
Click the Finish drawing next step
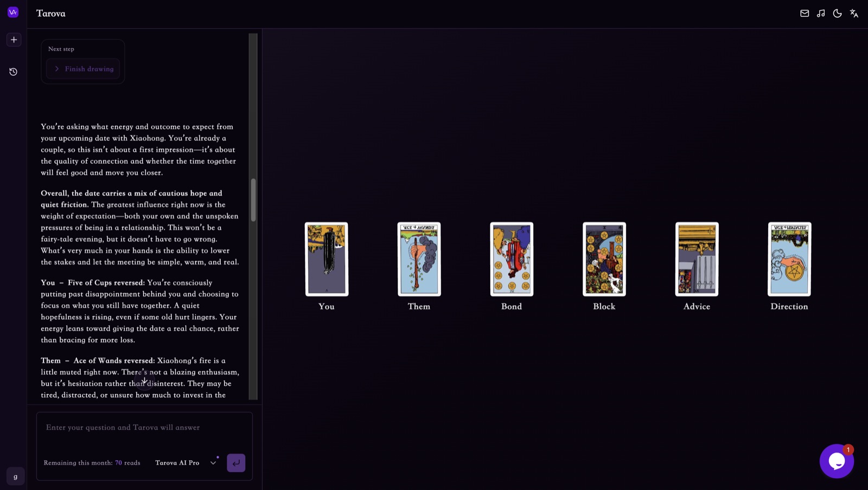click(83, 69)
